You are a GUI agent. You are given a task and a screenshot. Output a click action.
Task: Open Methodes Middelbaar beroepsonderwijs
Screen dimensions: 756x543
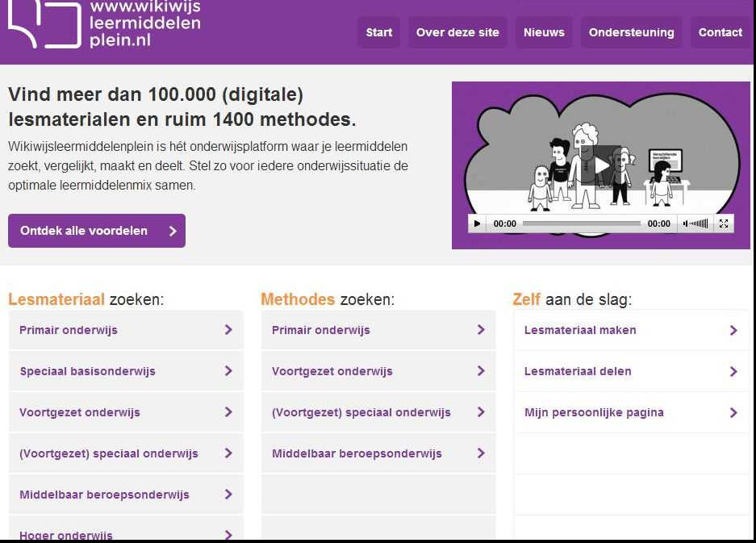coord(378,453)
